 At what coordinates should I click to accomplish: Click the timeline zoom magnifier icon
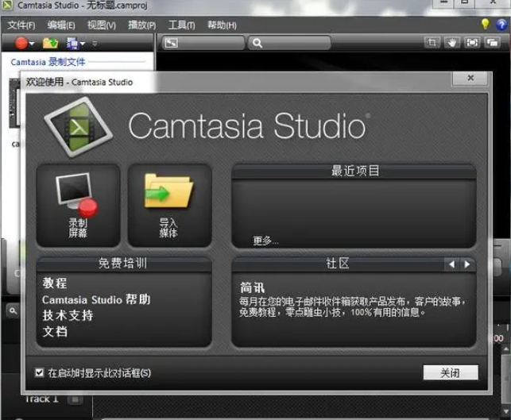click(x=13, y=311)
